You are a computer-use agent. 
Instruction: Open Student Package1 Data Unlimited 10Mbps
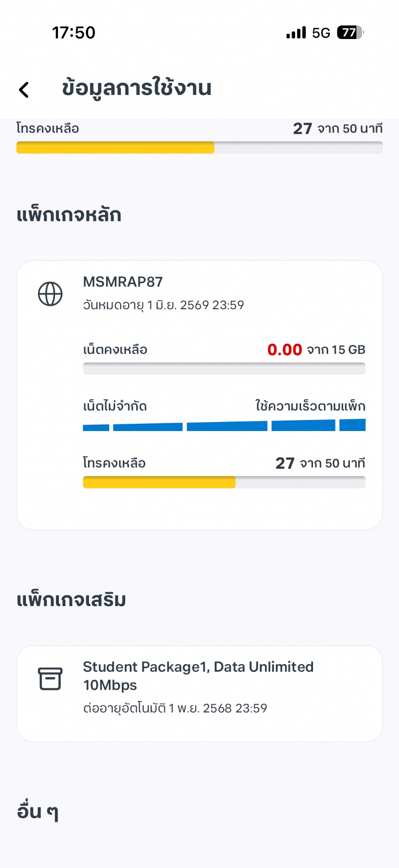[198, 676]
